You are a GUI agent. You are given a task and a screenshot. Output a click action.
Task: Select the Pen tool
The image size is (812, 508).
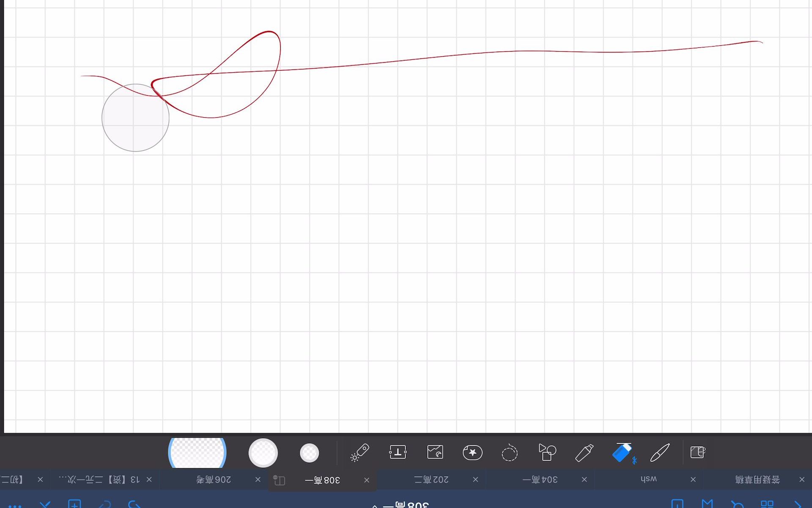tap(660, 453)
